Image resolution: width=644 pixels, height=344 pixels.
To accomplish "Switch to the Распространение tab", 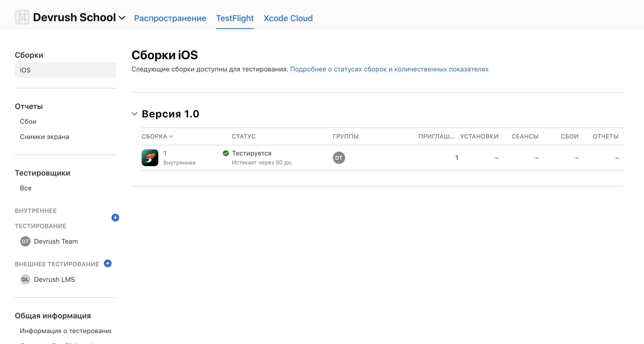I will tap(170, 18).
